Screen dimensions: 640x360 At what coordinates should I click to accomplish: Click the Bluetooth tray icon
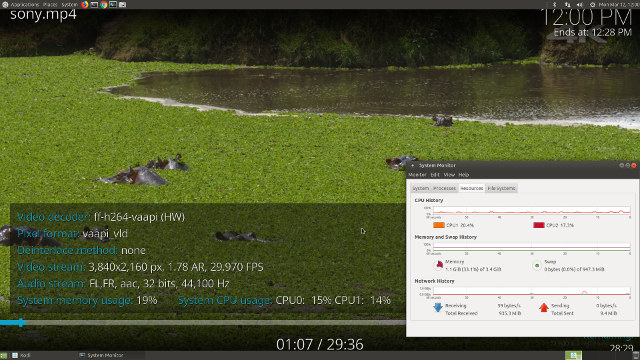pos(554,4)
